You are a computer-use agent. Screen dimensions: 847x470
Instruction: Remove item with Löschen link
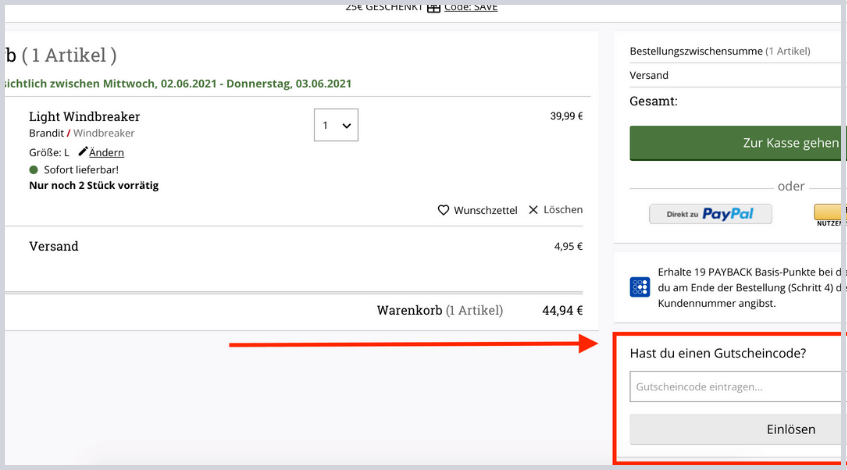[x=563, y=210]
